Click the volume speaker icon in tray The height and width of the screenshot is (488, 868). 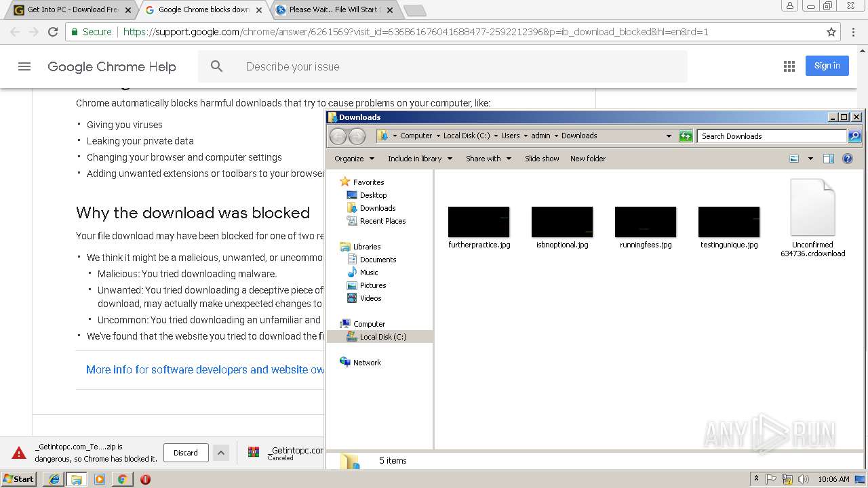click(804, 479)
